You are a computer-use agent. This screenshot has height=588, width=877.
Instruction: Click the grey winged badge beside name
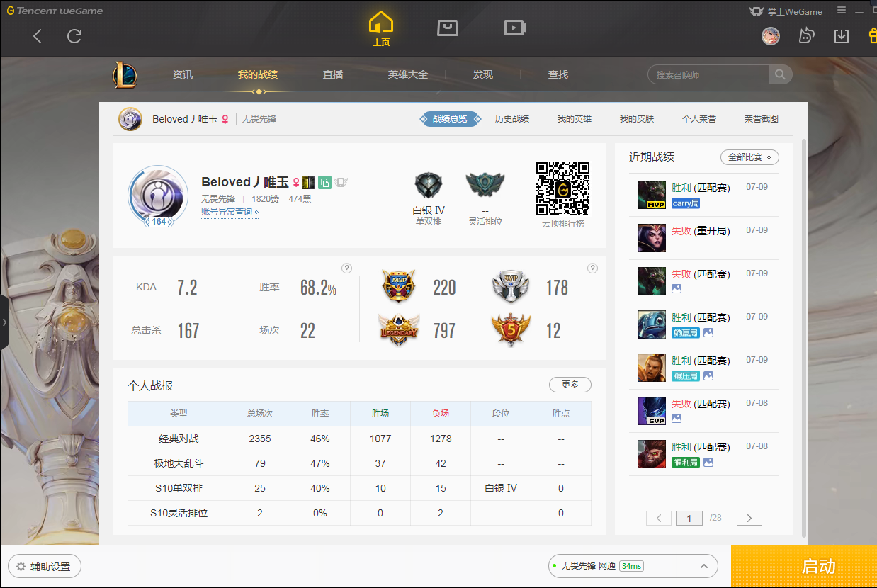point(341,182)
